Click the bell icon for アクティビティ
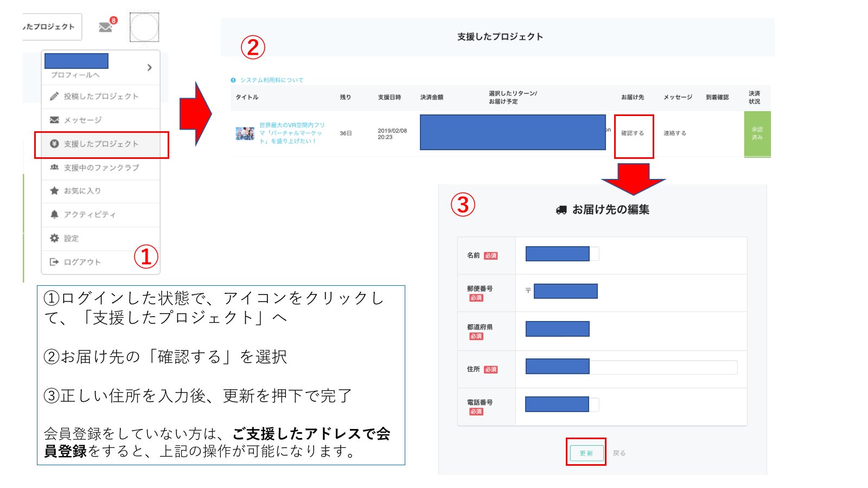The image size is (868, 488). tap(54, 215)
